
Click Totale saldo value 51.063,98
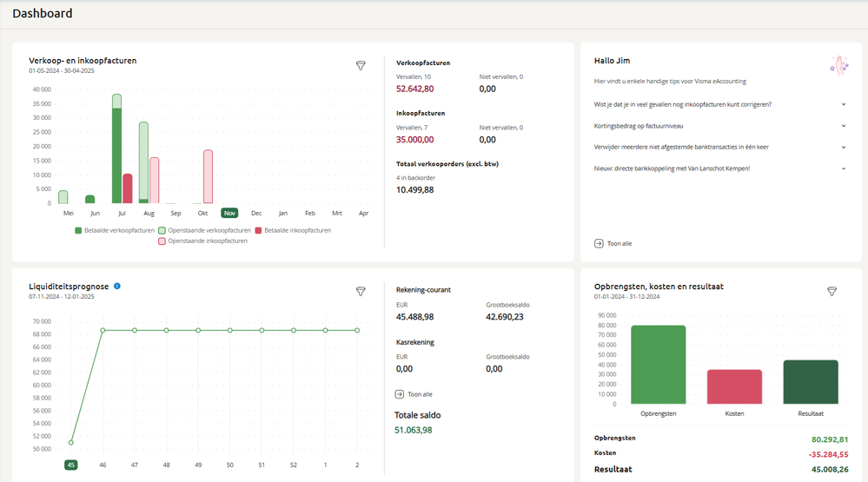413,430
